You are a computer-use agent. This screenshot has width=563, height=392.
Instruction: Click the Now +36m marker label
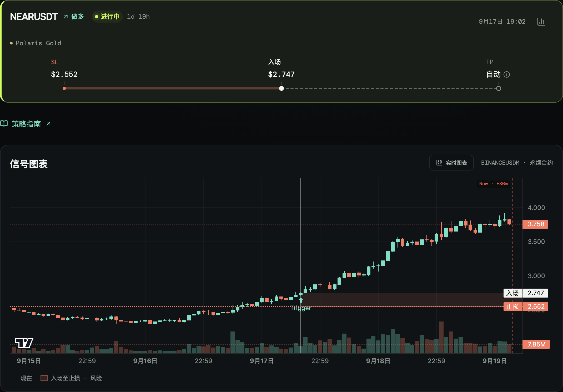click(494, 184)
